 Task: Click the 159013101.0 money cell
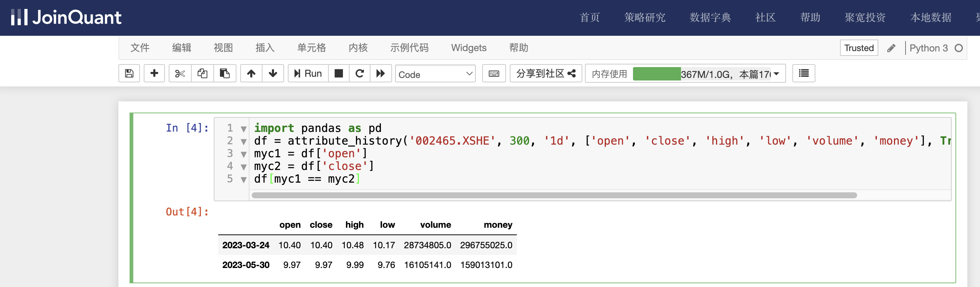pos(486,265)
